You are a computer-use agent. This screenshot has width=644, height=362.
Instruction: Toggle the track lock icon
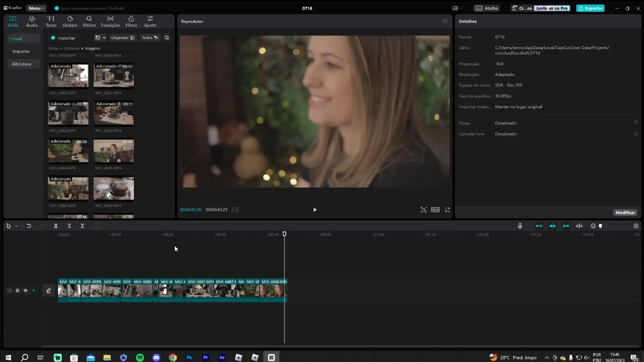(x=17, y=291)
